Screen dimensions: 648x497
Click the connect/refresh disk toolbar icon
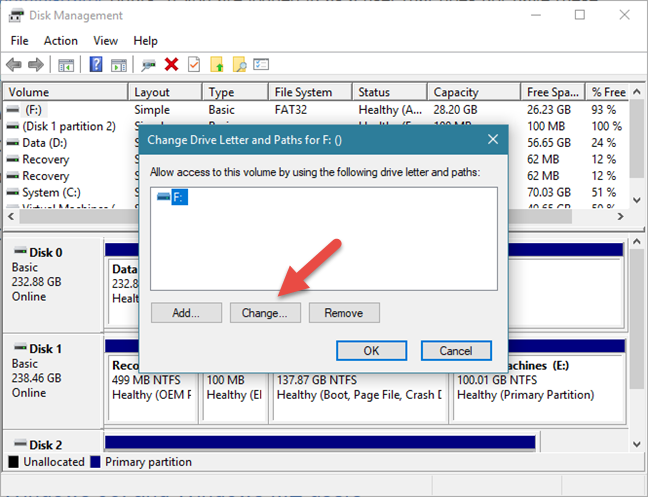[x=148, y=65]
